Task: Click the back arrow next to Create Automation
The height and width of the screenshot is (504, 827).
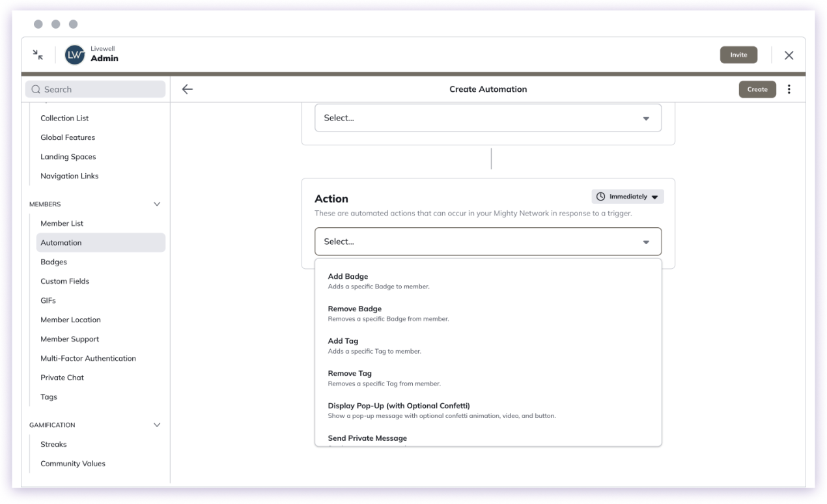Action: pyautogui.click(x=188, y=89)
